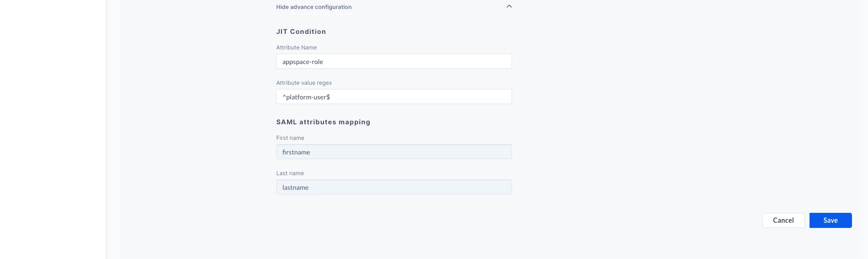Click the 'SAML attributes mapping' heading

tap(323, 122)
